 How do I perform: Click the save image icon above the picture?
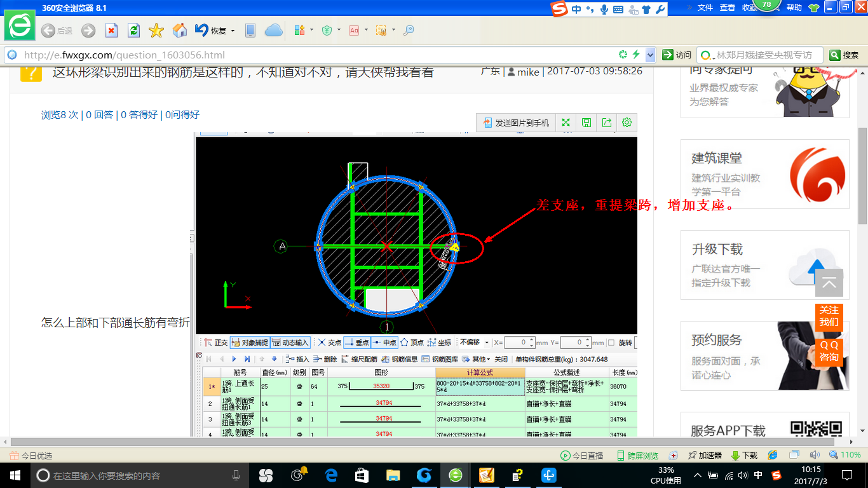[x=587, y=123]
